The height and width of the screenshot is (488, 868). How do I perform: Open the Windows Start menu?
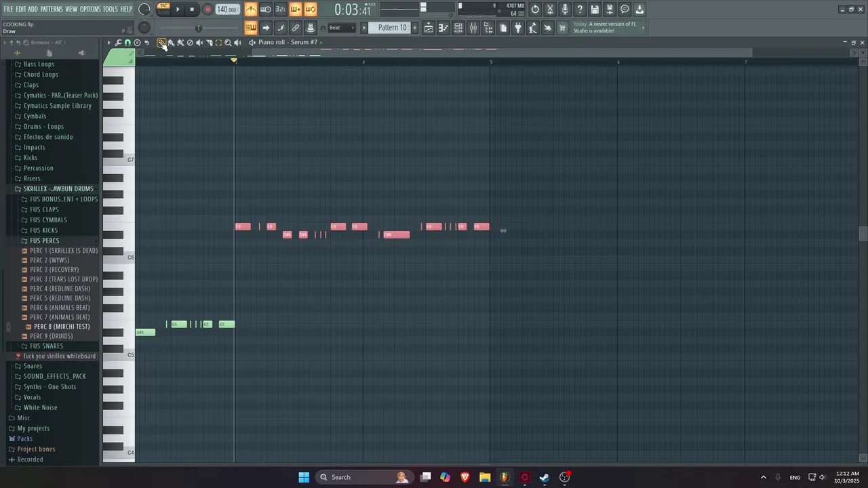click(x=304, y=477)
